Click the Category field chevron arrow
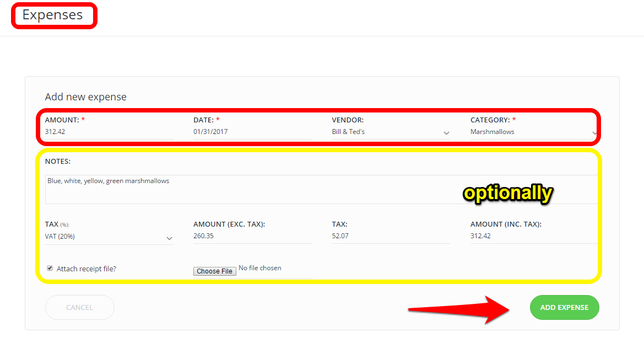Viewport: 644px width, 343px height. click(594, 133)
